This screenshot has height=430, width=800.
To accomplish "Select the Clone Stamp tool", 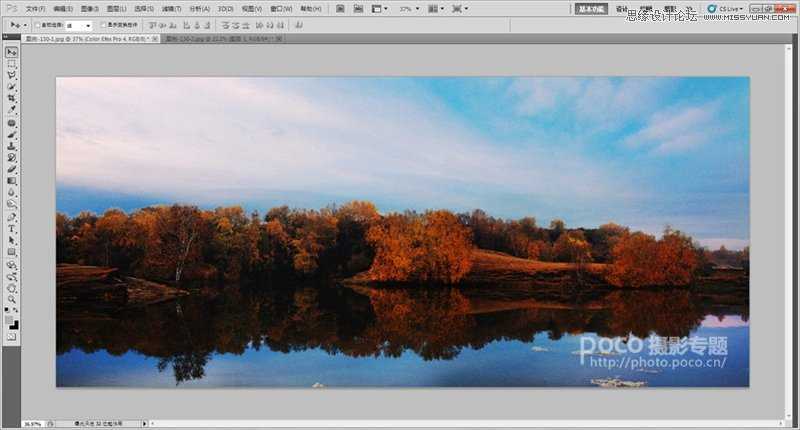I will click(x=11, y=146).
